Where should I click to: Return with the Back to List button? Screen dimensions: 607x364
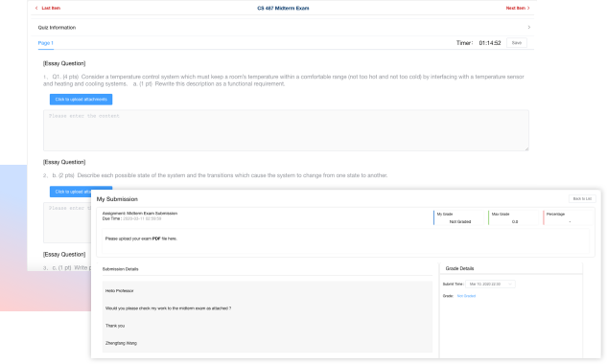pyautogui.click(x=582, y=199)
